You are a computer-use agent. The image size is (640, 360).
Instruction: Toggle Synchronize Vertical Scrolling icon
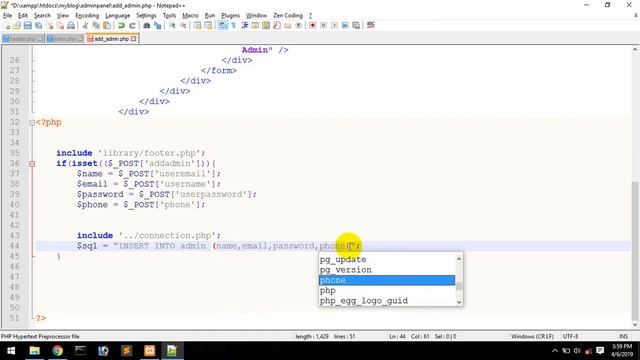197,25
